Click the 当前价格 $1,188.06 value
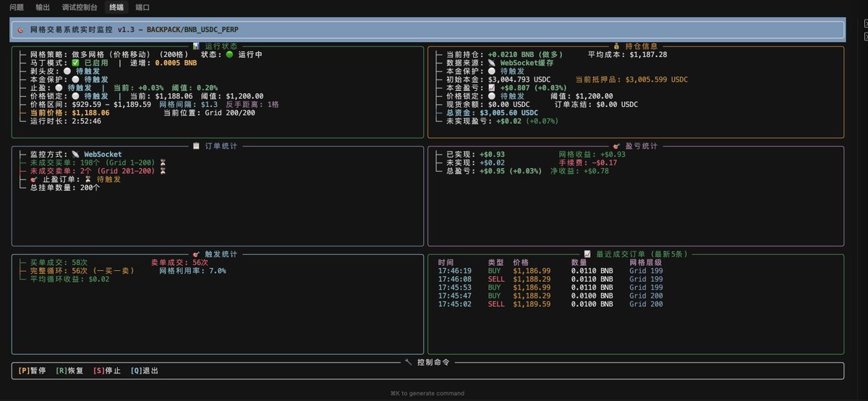 90,113
